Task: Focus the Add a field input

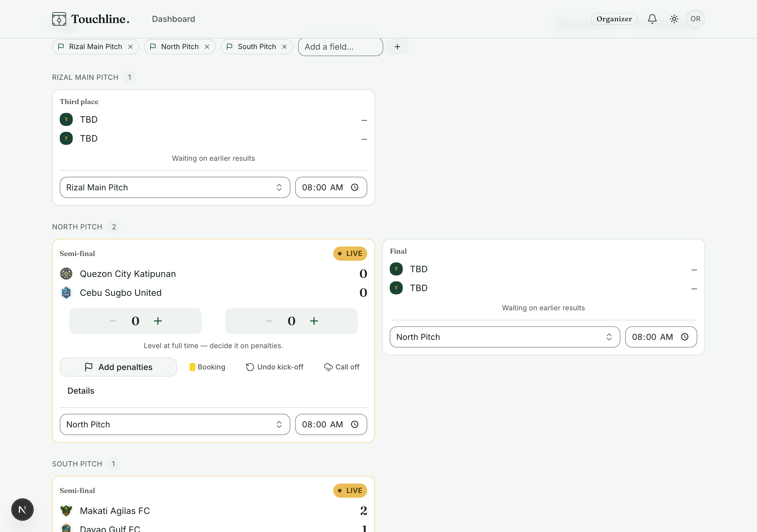Action: coord(340,47)
